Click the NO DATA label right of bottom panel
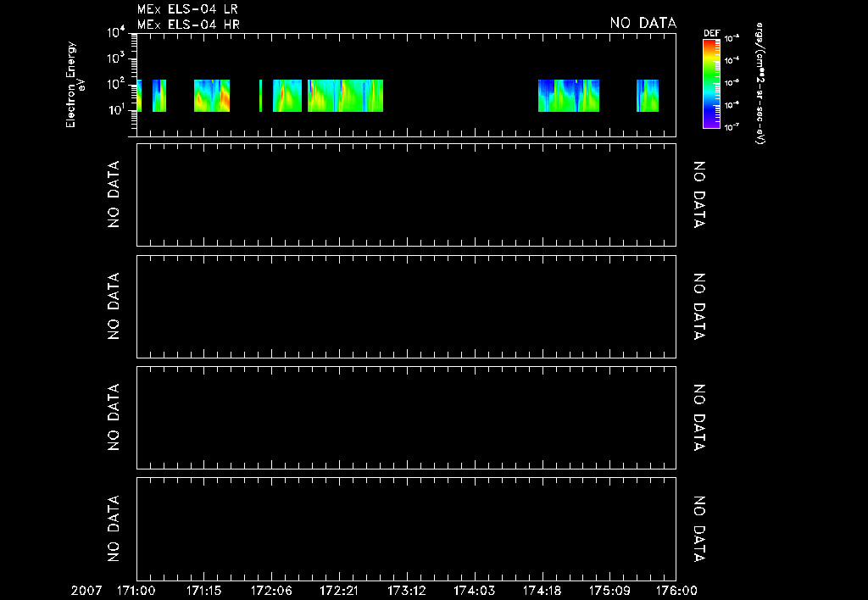This screenshot has height=600, width=868. click(x=699, y=529)
